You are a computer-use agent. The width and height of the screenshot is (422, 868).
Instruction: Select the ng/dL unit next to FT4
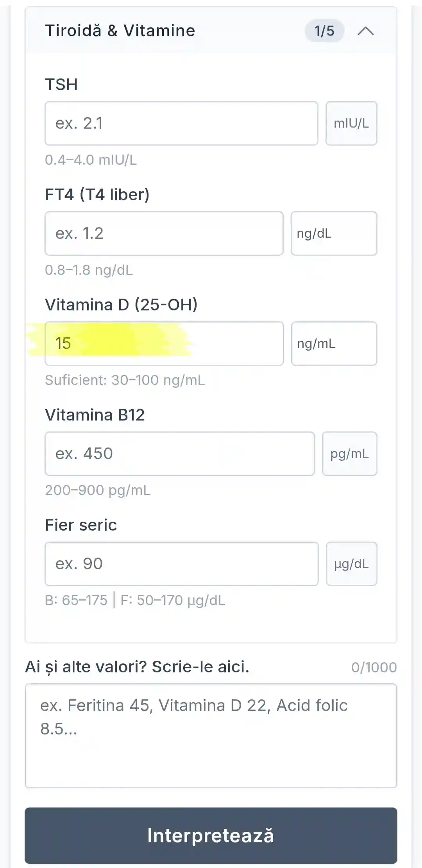334,233
